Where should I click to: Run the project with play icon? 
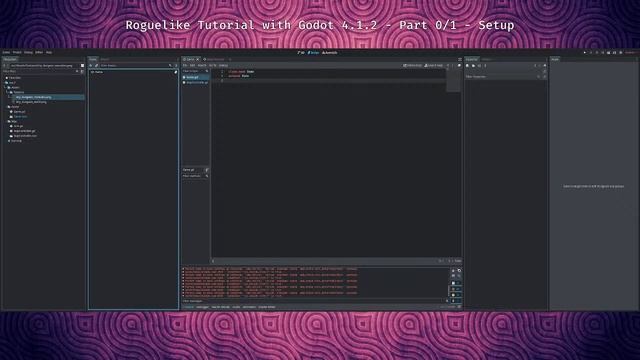coord(584,53)
